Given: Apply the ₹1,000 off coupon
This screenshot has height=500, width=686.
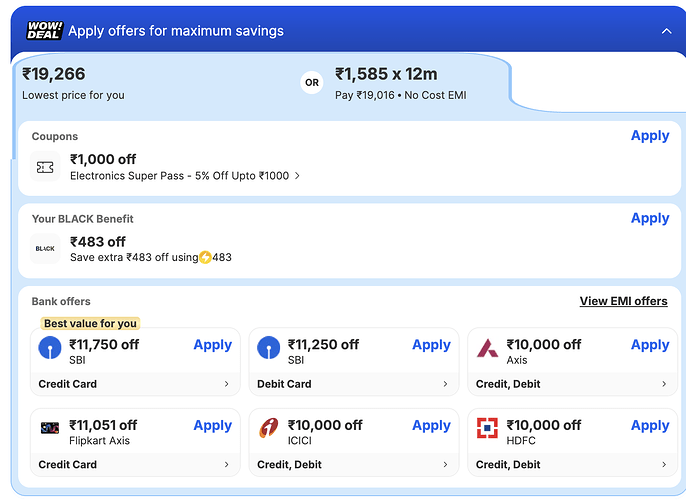Looking at the screenshot, I should pyautogui.click(x=650, y=136).
